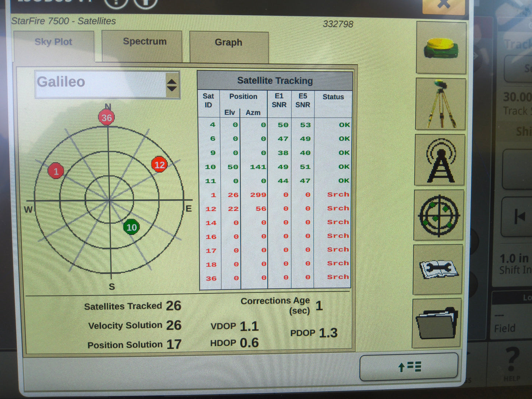Click the Satellites Tracked value 26
Image resolution: width=532 pixels, height=399 pixels.
click(173, 306)
